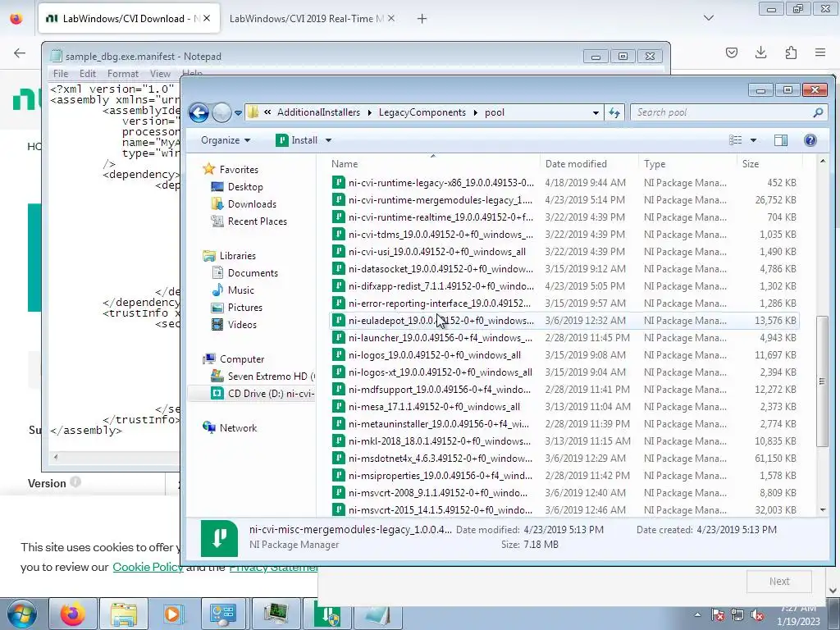This screenshot has width=840, height=630.
Task: Click the ni-cvi-runtime-legacy-x86 package icon
Action: pos(339,183)
